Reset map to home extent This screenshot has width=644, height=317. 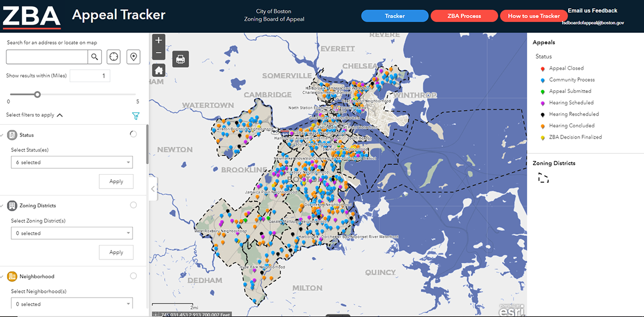[158, 70]
